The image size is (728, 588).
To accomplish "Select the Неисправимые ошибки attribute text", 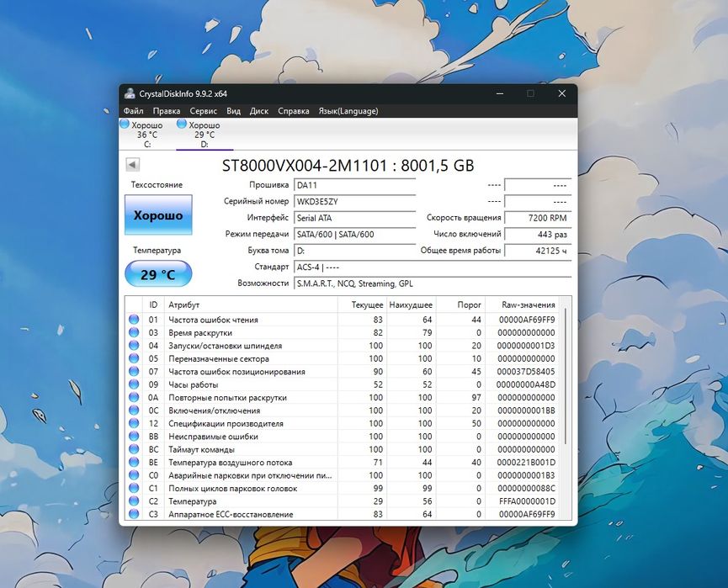I will (213, 437).
